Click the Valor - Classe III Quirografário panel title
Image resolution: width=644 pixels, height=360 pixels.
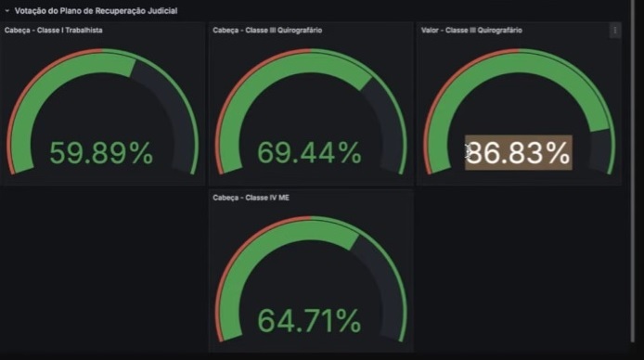point(471,30)
